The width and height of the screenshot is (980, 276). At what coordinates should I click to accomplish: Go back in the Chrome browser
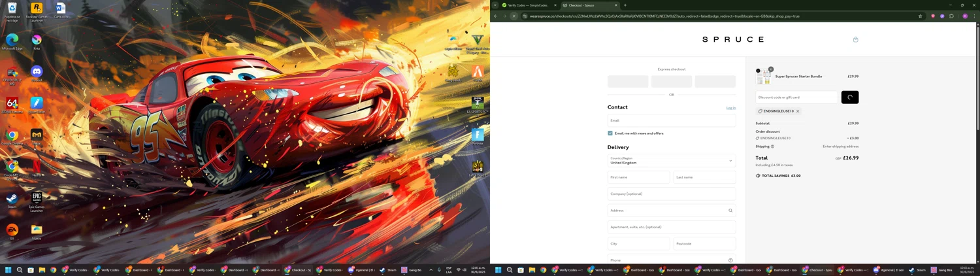496,16
